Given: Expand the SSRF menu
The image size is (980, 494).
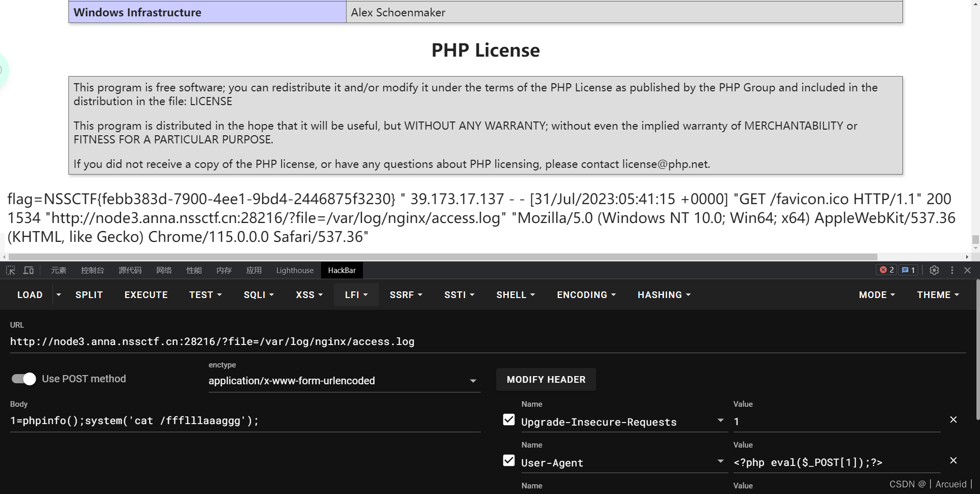Looking at the screenshot, I should 406,295.
